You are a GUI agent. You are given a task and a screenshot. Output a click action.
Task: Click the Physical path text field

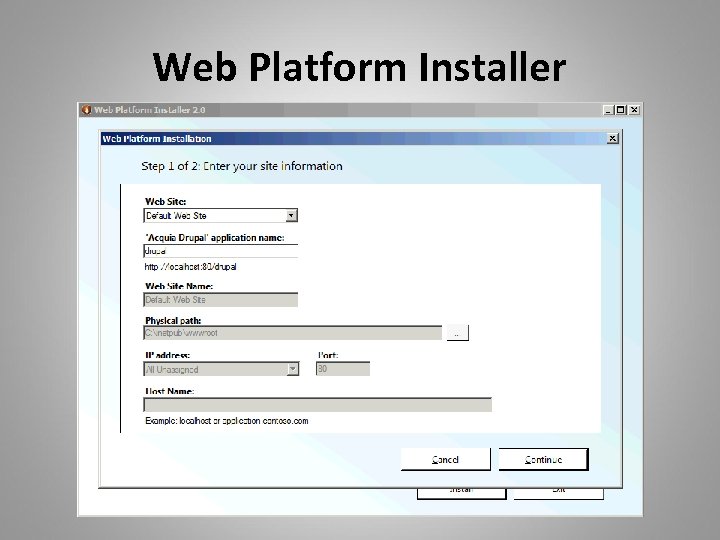[292, 333]
